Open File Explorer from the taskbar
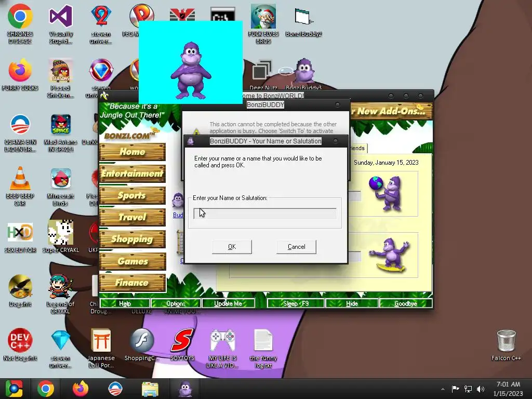Screen dimensions: 532x399 (x=150, y=389)
